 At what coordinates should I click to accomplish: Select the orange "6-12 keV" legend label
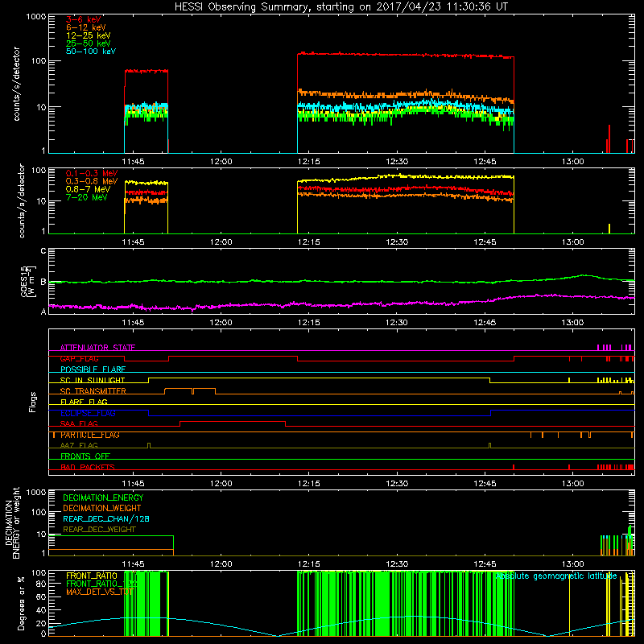tap(85, 27)
